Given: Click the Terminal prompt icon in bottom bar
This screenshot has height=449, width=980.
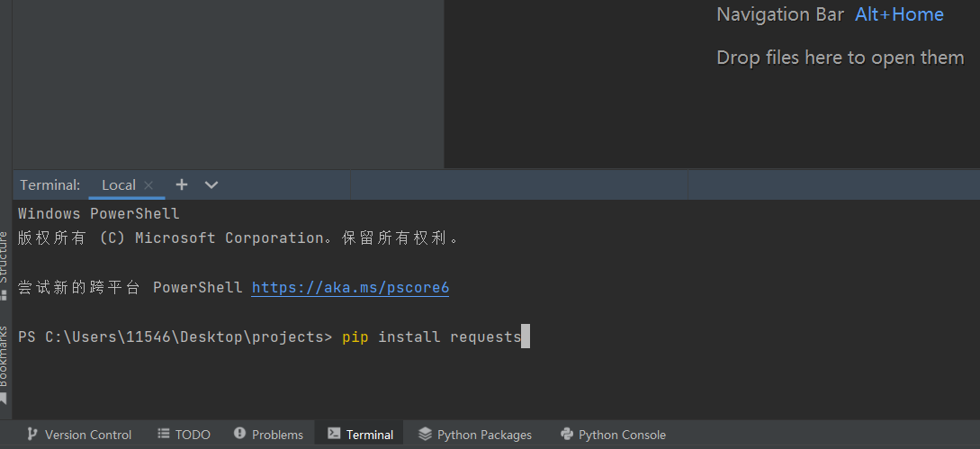Looking at the screenshot, I should tap(335, 434).
